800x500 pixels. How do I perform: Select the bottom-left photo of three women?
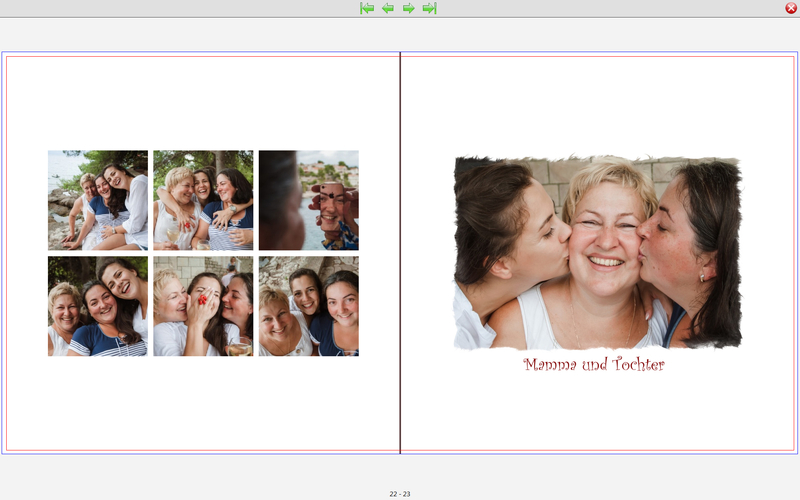[x=98, y=306]
